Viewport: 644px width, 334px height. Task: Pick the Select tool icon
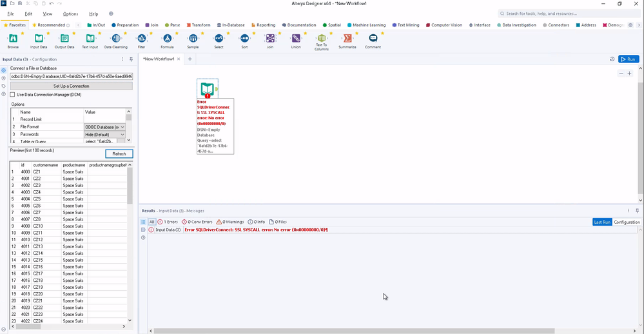click(219, 39)
